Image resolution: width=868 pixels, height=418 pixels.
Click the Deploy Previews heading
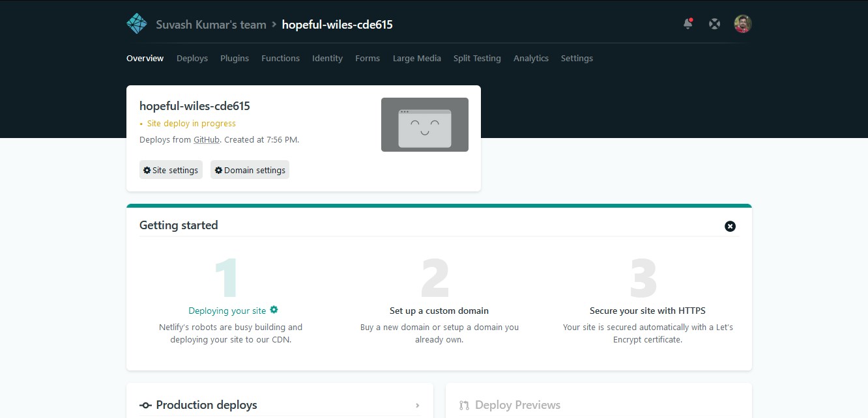pos(518,405)
